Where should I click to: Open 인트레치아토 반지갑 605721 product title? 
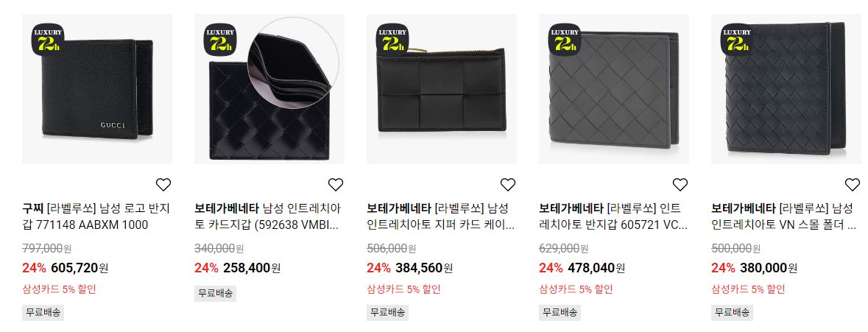[613, 217]
